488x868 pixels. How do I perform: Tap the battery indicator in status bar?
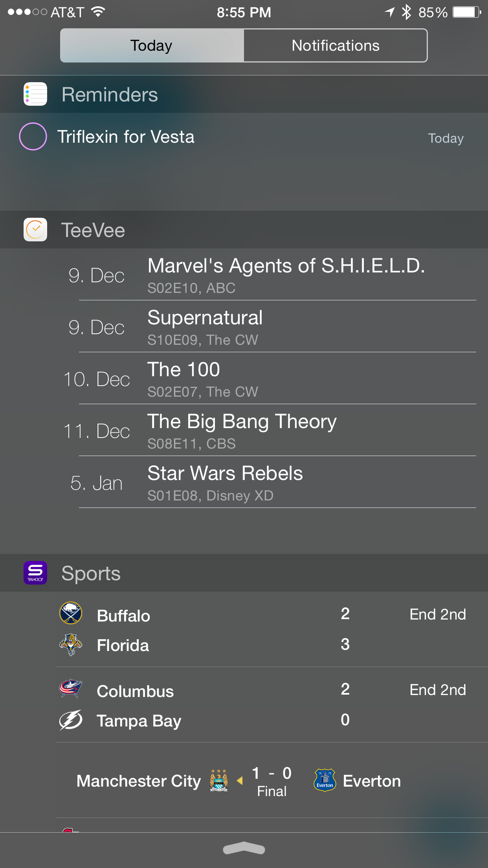(x=467, y=12)
